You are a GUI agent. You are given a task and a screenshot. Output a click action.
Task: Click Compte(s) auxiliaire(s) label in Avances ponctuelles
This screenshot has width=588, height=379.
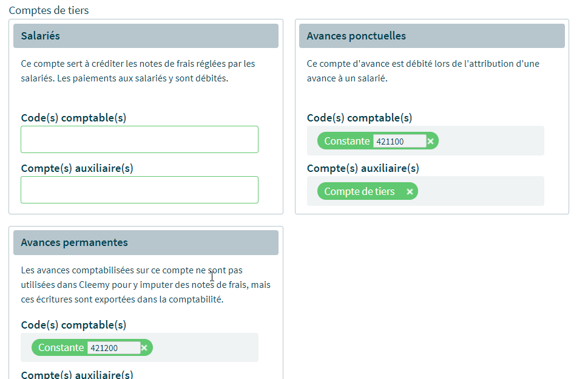click(363, 168)
